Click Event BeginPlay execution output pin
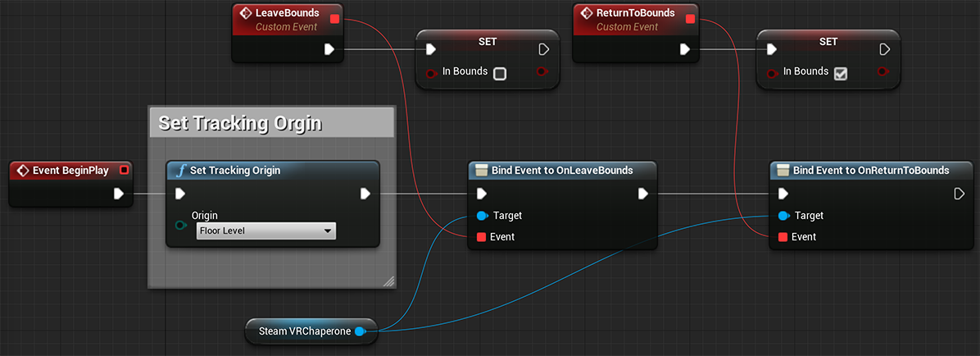 (119, 194)
